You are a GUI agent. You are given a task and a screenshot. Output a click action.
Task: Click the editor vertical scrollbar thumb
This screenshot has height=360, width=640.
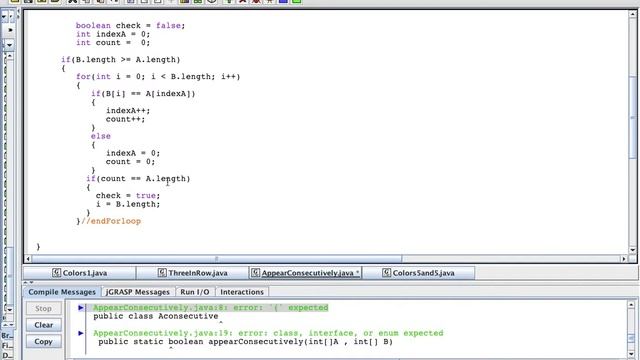pos(633,117)
